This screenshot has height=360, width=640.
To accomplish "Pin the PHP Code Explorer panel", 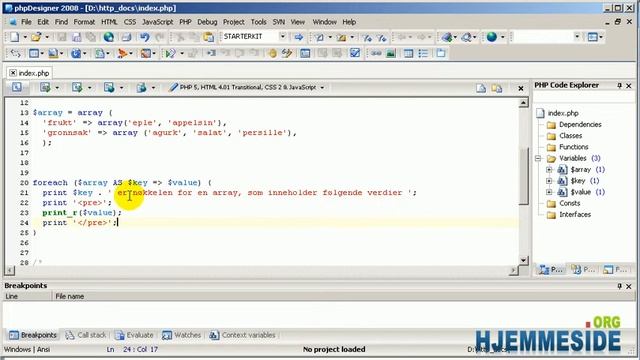I will pyautogui.click(x=620, y=85).
